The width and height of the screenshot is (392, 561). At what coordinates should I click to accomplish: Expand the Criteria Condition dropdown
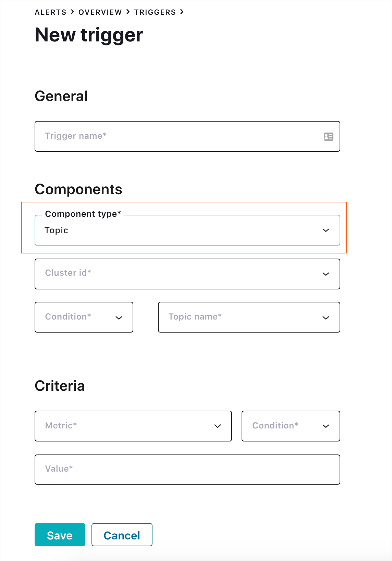click(x=291, y=426)
